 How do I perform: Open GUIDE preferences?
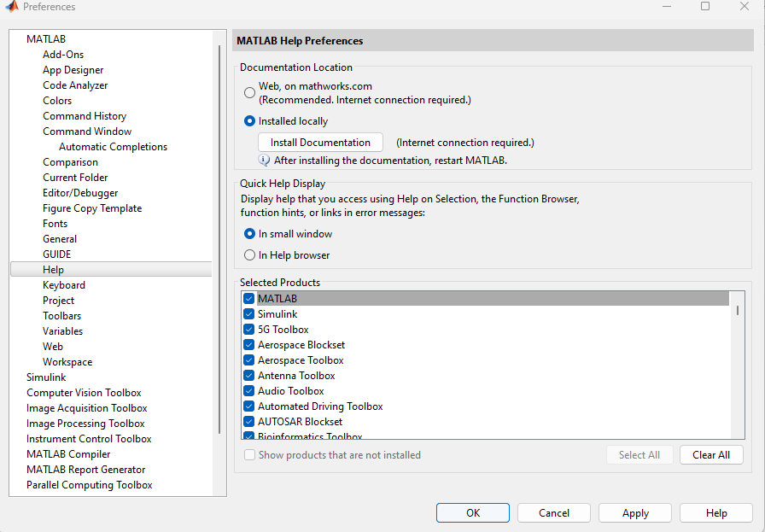click(x=56, y=254)
